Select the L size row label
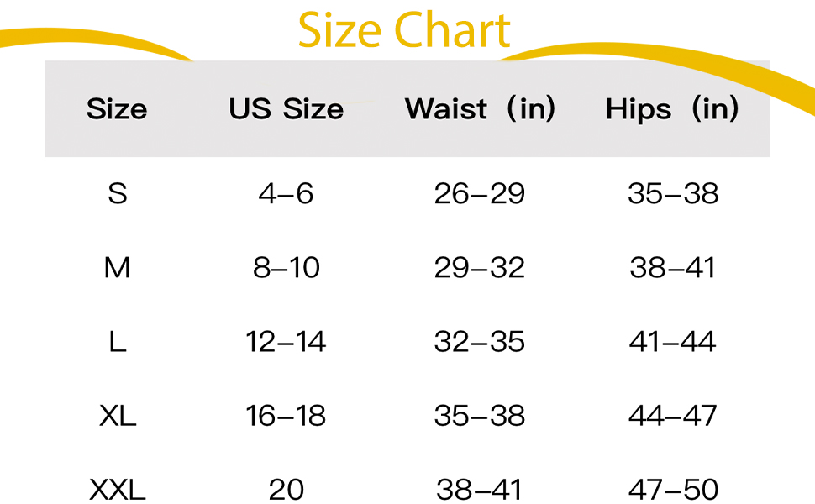Screen dimensions: 815x504 point(118,343)
